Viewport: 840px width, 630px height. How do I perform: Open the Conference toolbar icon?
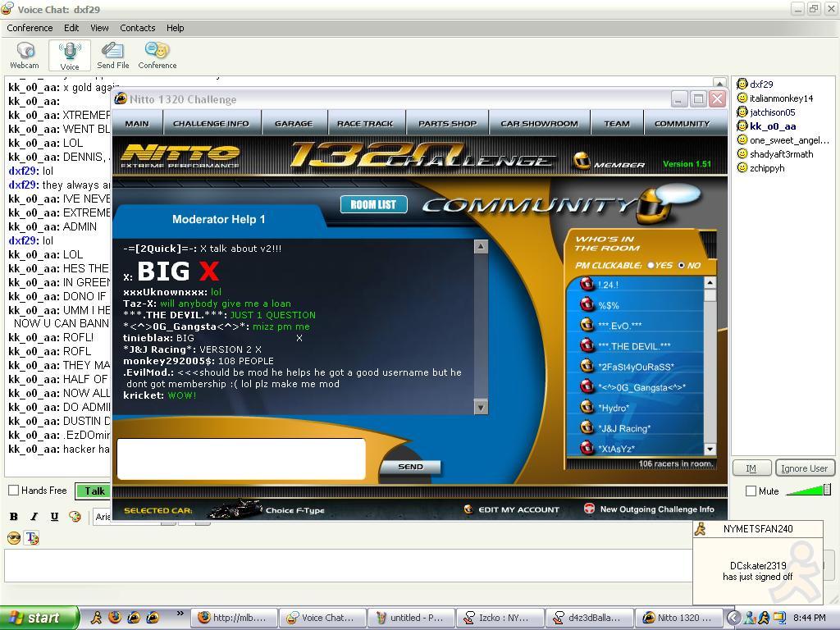(x=157, y=55)
